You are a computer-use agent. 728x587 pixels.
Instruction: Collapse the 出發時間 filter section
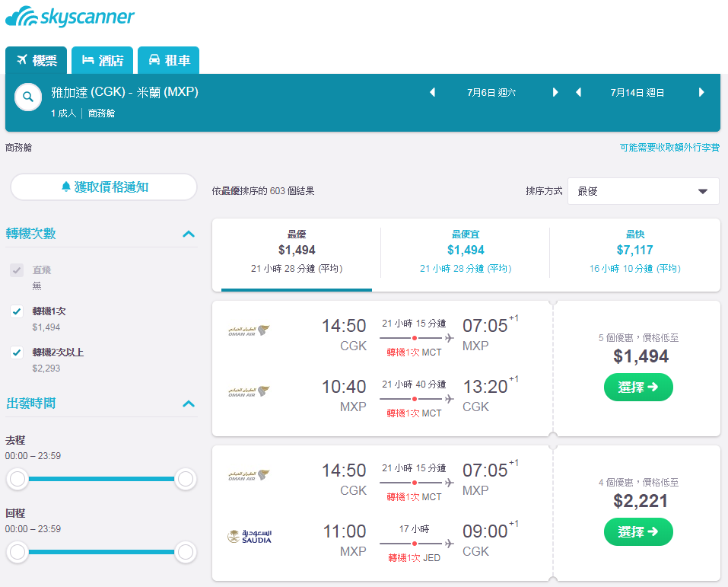coord(189,404)
